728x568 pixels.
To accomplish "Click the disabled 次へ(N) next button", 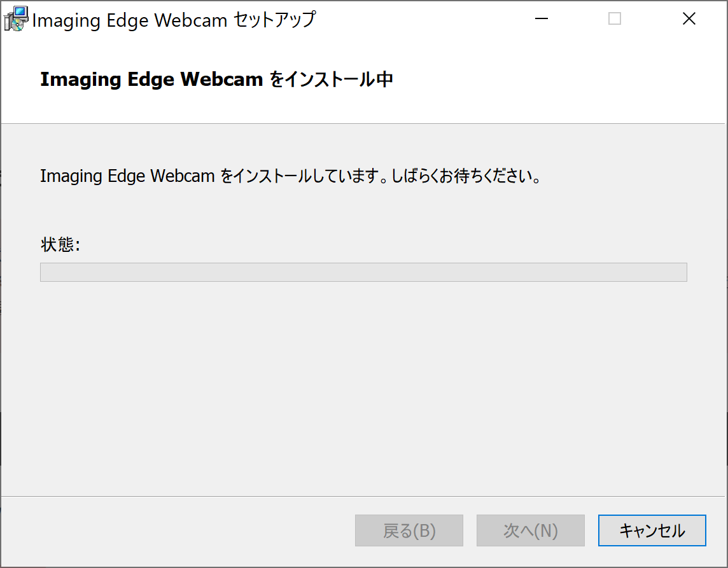I will (530, 530).
